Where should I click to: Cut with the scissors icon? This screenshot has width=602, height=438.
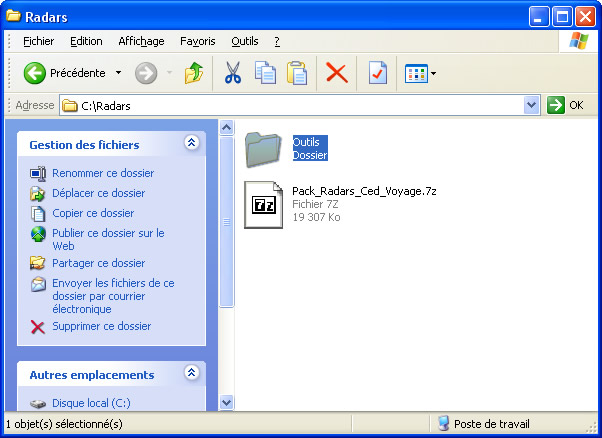[x=233, y=73]
